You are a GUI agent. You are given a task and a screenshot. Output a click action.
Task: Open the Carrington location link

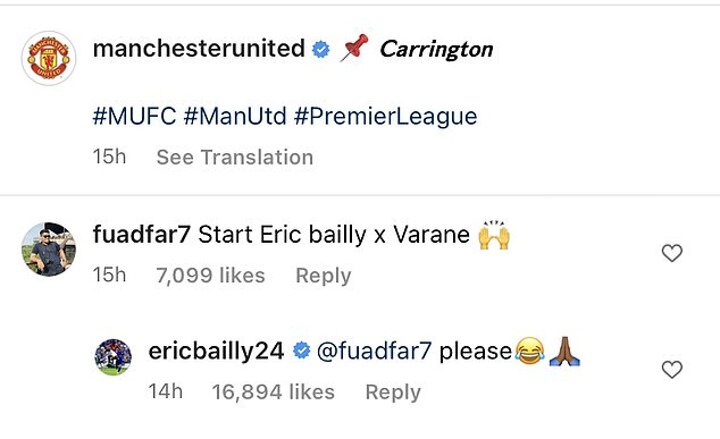[435, 49]
